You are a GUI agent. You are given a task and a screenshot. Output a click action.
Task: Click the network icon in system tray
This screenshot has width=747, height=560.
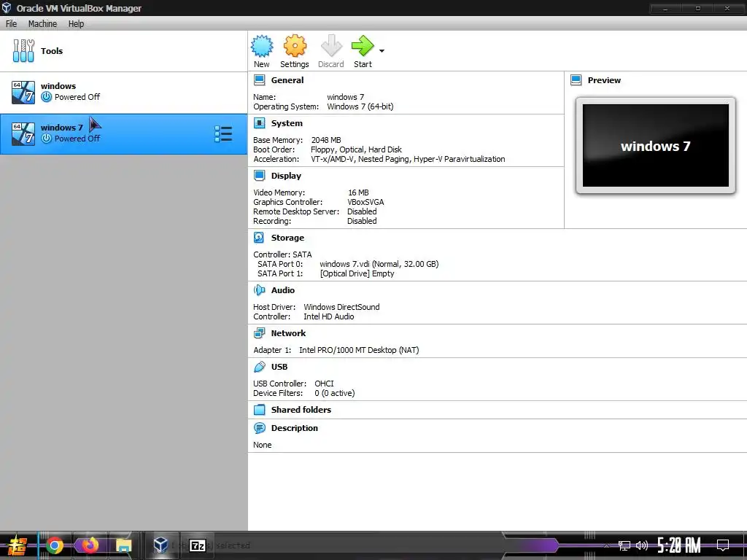pyautogui.click(x=624, y=545)
